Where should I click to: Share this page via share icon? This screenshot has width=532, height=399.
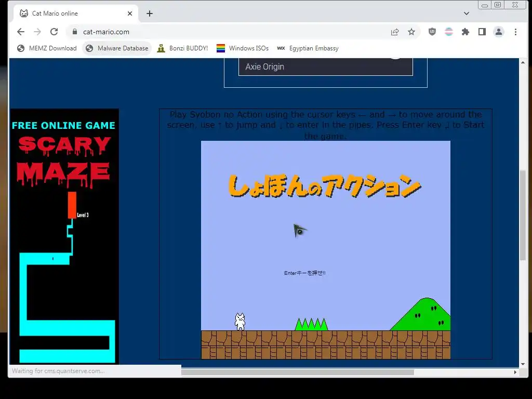click(395, 32)
